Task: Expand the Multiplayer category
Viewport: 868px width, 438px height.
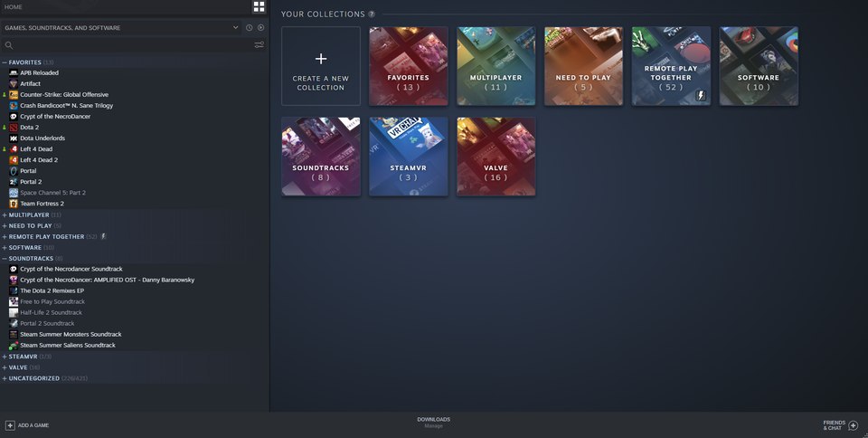Action: (x=5, y=214)
